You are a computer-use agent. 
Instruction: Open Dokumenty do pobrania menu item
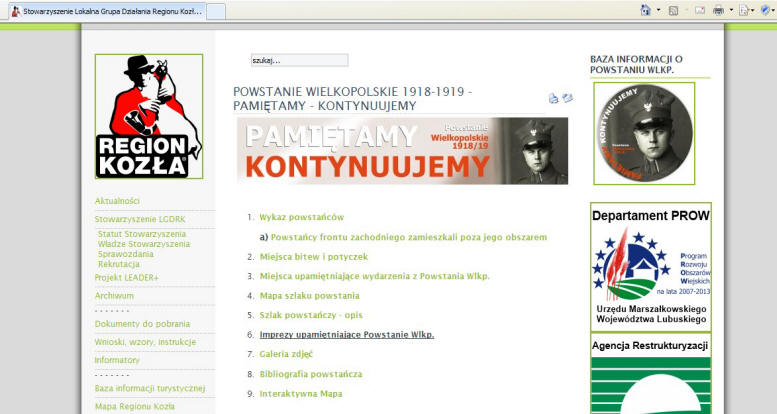pos(142,324)
